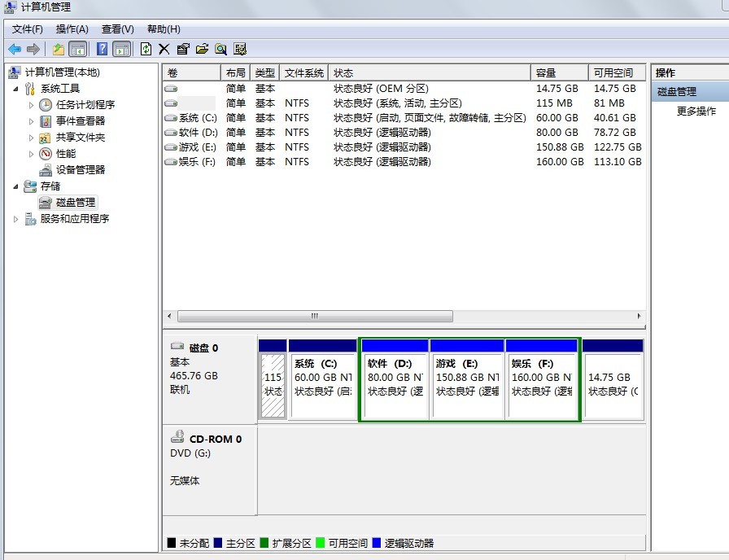The height and width of the screenshot is (560, 729).
Task: Select 性能 in the tree
Action: click(x=66, y=154)
